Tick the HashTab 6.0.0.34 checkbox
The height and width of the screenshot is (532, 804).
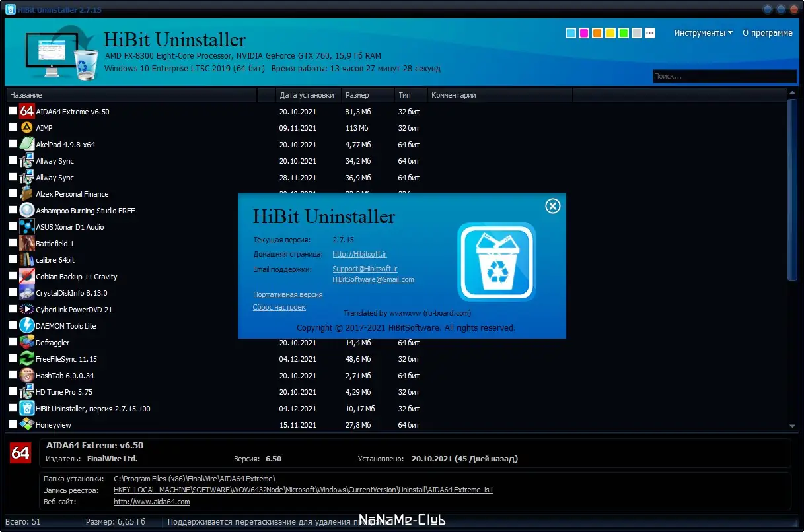click(13, 375)
